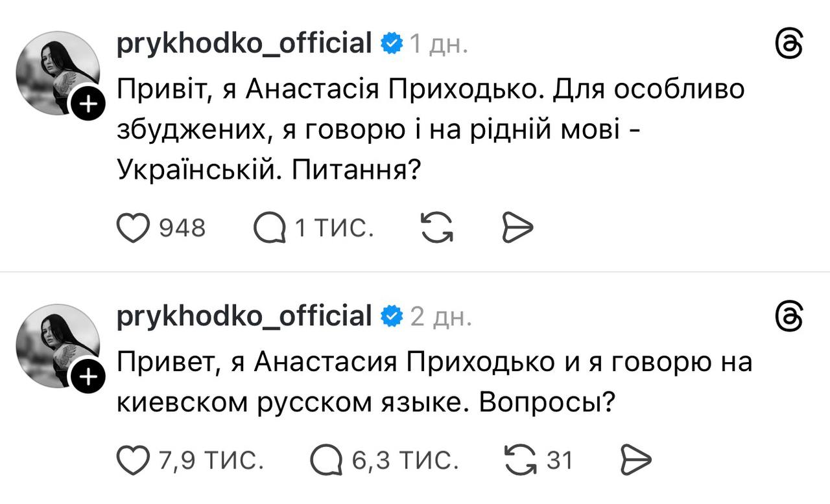Open comments on the Ukrainian-language post
Screen dimensions: 830x504
[269, 228]
